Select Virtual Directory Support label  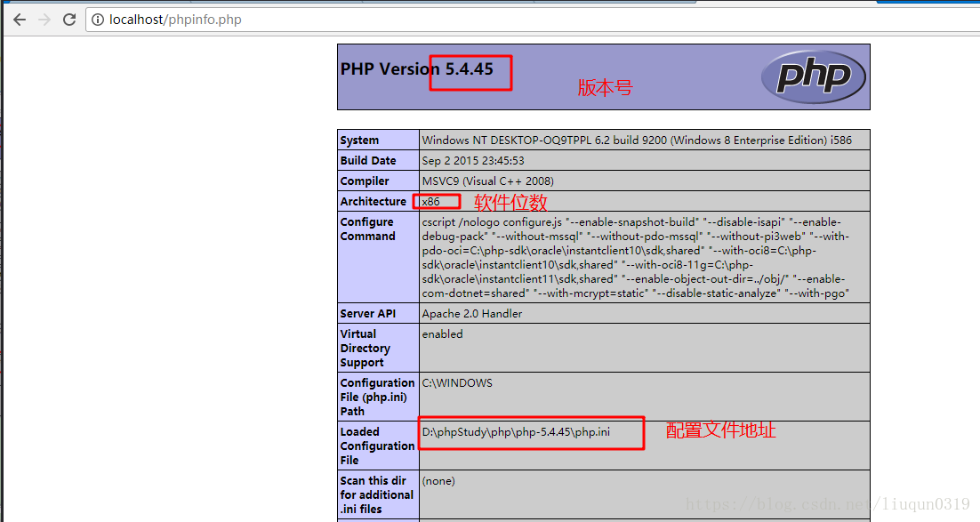[365, 349]
